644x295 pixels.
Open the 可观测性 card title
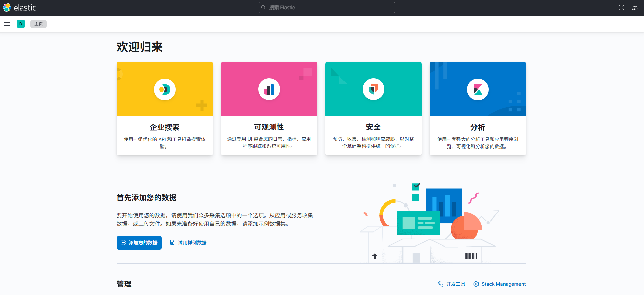[x=269, y=127]
